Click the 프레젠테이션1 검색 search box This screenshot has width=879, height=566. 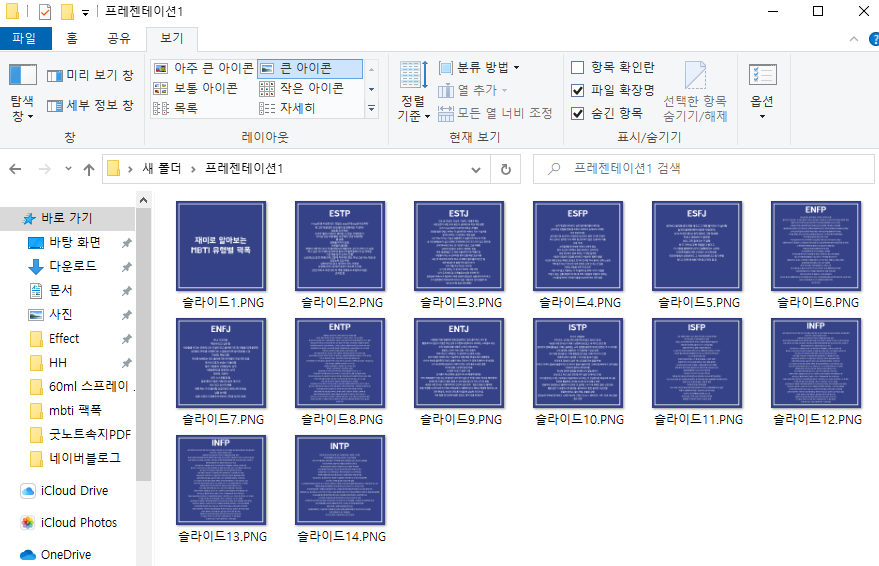tap(704, 169)
